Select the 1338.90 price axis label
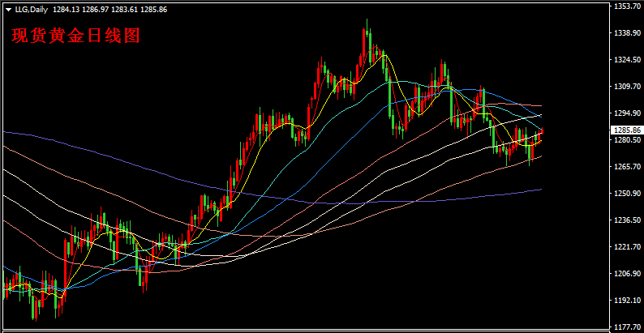Screen dimensions: 644x333 point(626,32)
